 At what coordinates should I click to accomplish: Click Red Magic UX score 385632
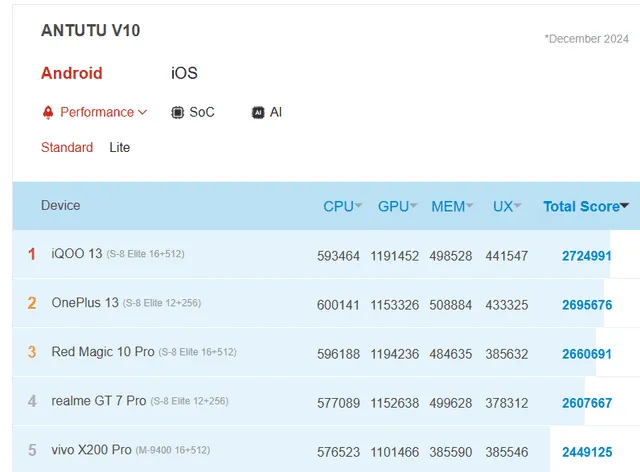pyautogui.click(x=507, y=354)
